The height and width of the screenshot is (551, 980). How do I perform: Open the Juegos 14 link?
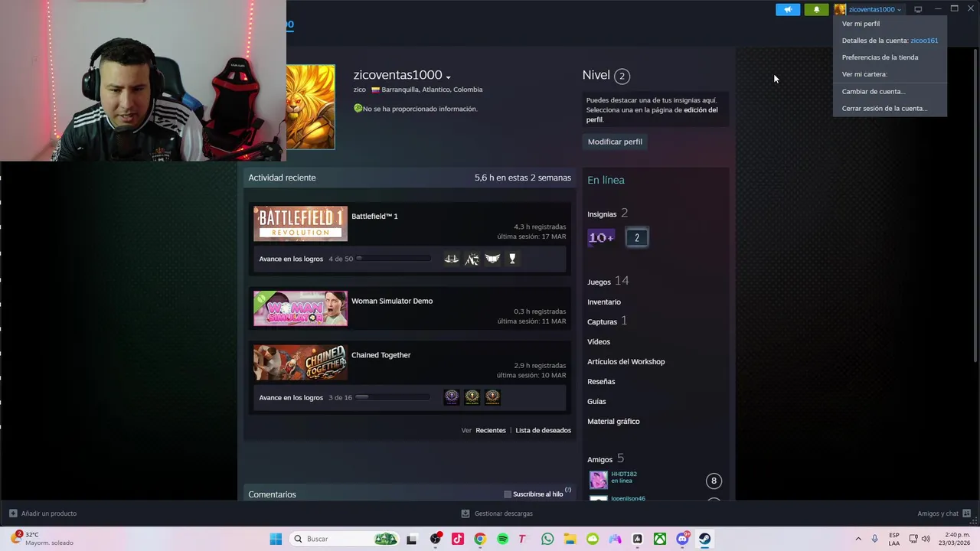coord(608,281)
